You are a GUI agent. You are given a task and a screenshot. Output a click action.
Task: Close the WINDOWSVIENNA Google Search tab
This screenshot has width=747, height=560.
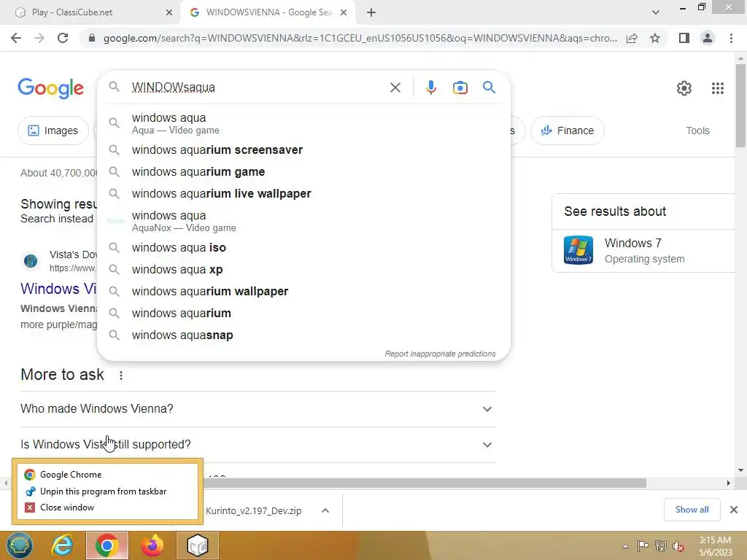(344, 13)
